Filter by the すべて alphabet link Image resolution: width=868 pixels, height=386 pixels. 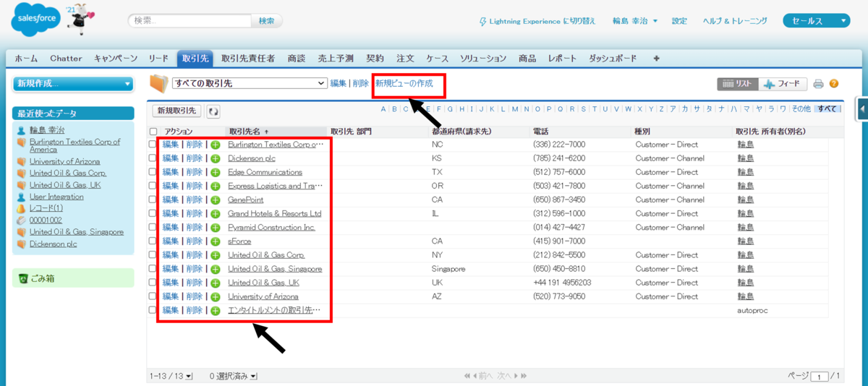coord(827,109)
